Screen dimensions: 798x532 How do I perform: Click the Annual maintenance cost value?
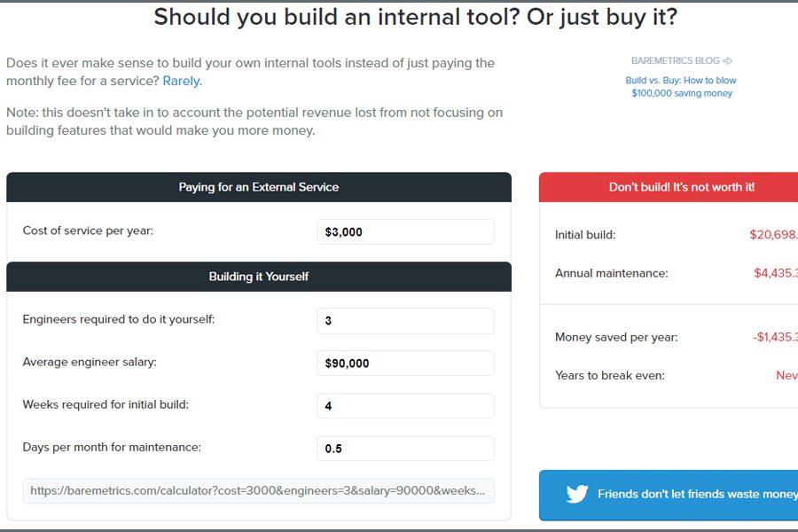pyautogui.click(x=775, y=273)
